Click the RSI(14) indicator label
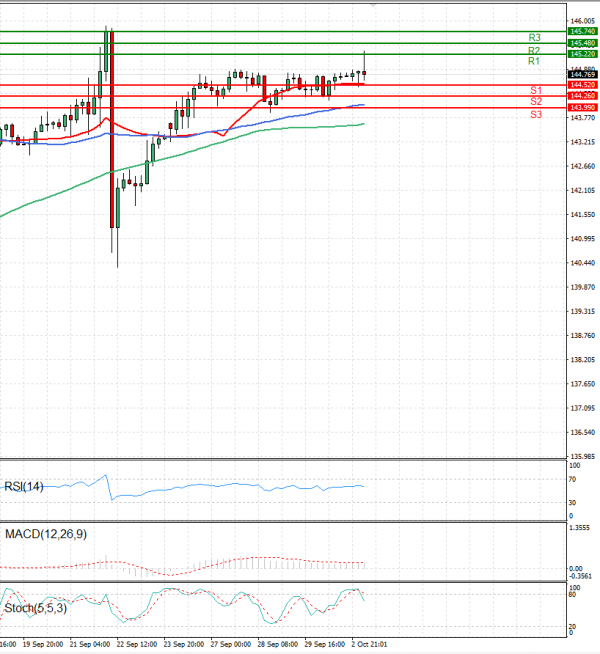This screenshot has height=654, width=600. point(24,486)
